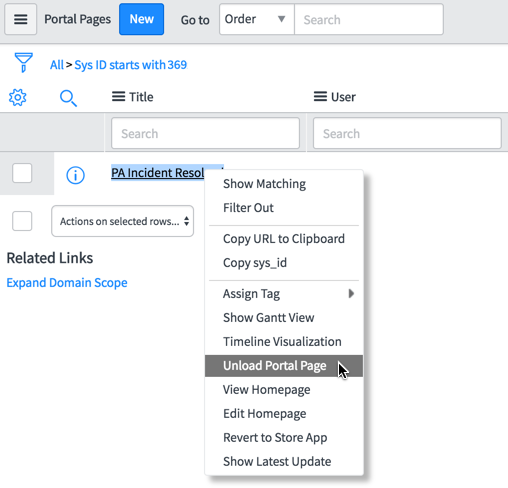The width and height of the screenshot is (508, 488).
Task: Tick the select-all rows checkbox
Action: pos(22,221)
